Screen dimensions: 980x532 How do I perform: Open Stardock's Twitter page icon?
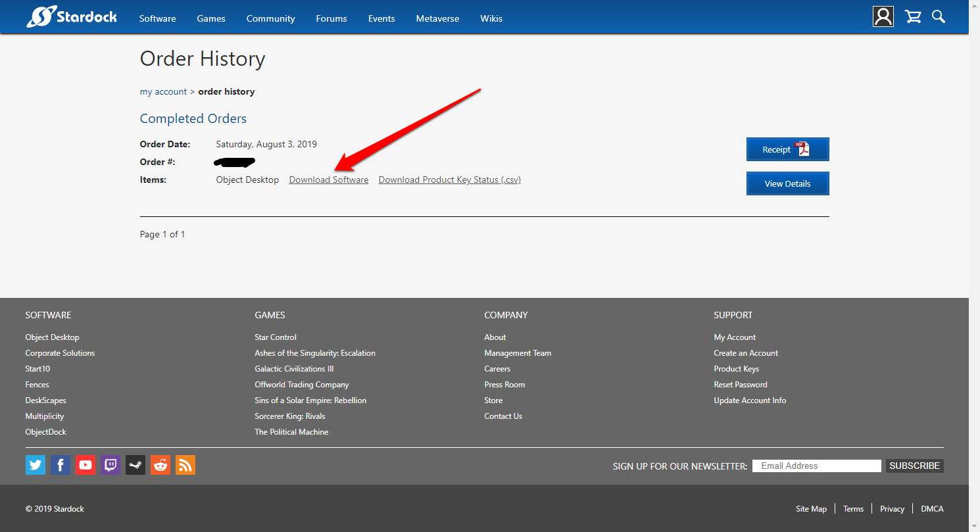click(x=36, y=465)
